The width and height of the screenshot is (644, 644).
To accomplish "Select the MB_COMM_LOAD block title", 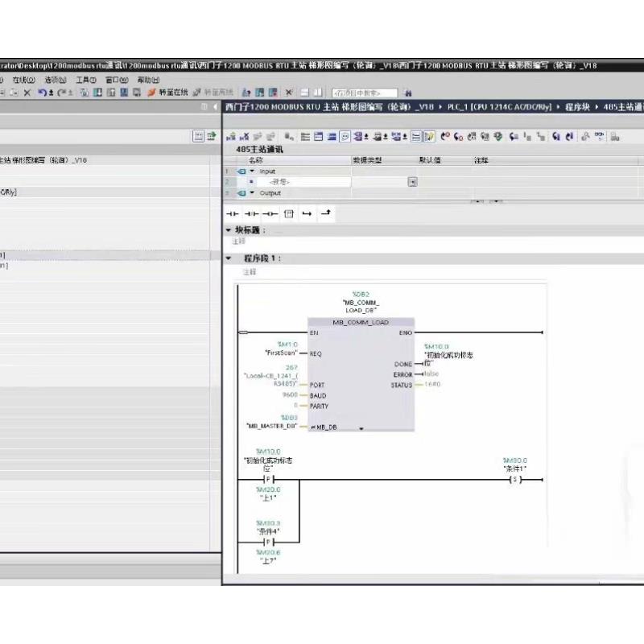I will (x=361, y=323).
